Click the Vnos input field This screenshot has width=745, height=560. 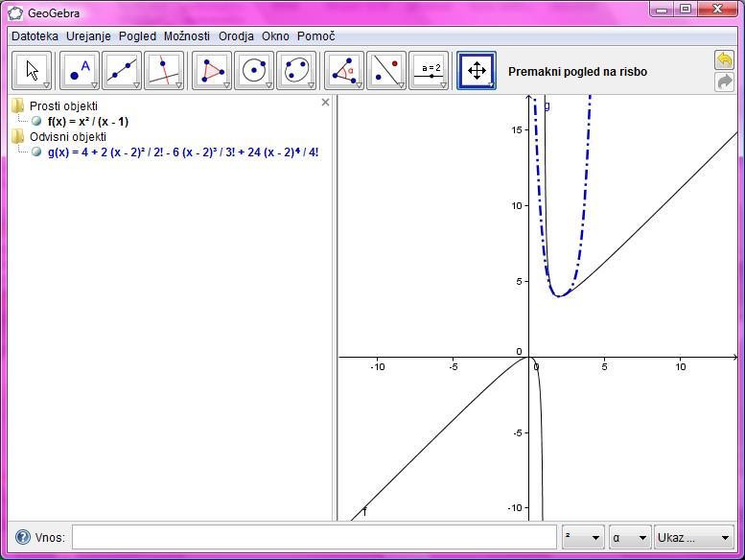point(314,537)
